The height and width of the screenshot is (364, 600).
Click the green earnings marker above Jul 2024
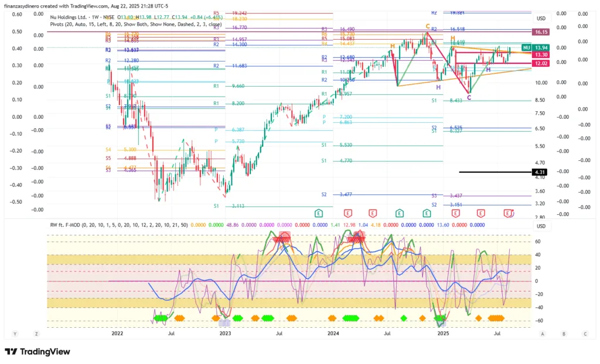tap(400, 214)
